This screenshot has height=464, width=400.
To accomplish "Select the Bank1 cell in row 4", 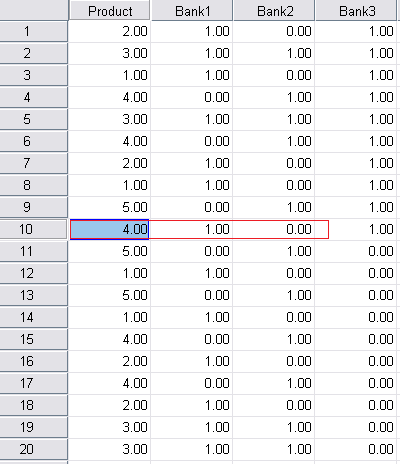I will click(x=192, y=97).
